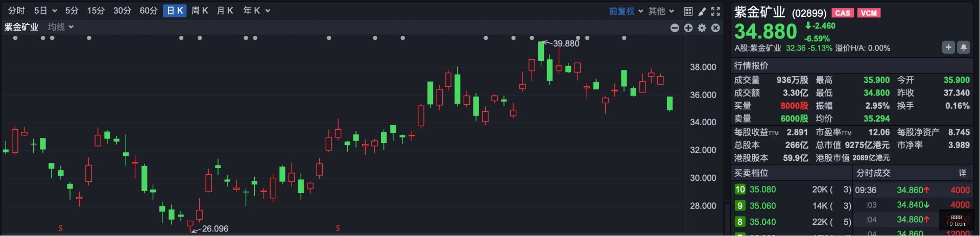The height and width of the screenshot is (236, 980).
Task: Open chart settings gear icon
Action: 702,28
